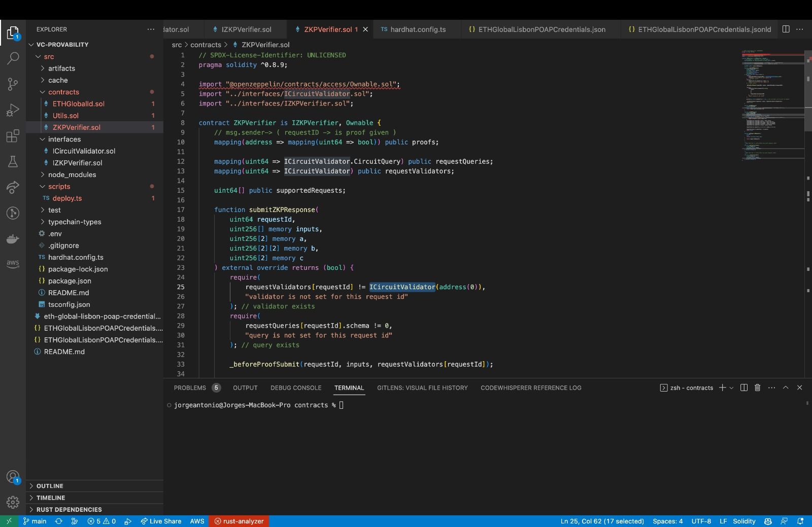Image resolution: width=812 pixels, height=527 pixels.
Task: Maximize the panel size with caret
Action: pos(785,388)
